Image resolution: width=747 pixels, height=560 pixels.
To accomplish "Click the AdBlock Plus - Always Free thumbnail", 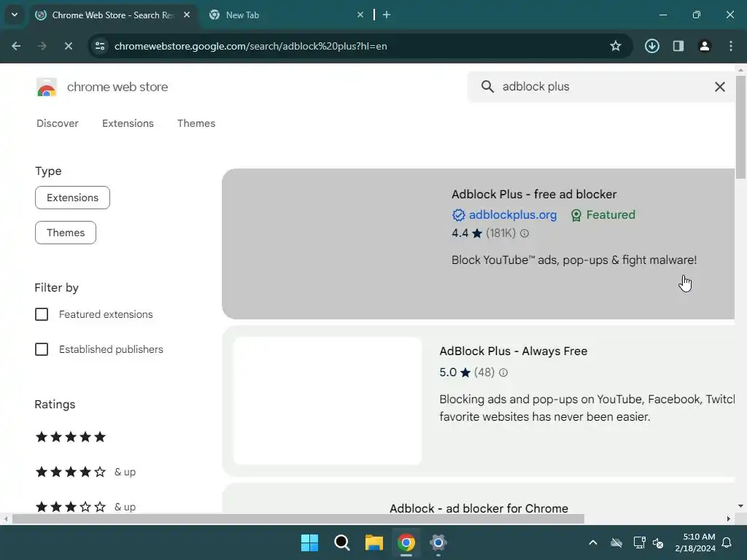I will [x=328, y=401].
